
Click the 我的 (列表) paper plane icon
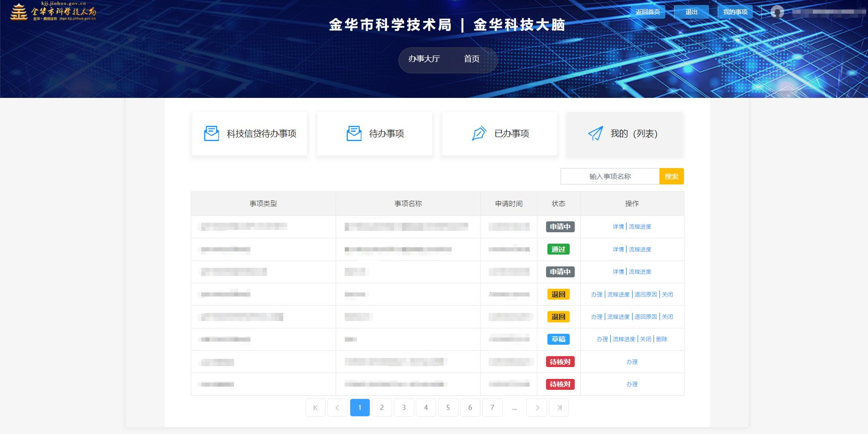click(x=595, y=133)
